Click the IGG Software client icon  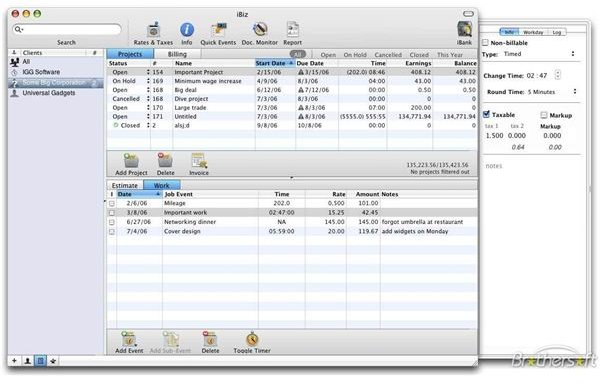point(15,72)
